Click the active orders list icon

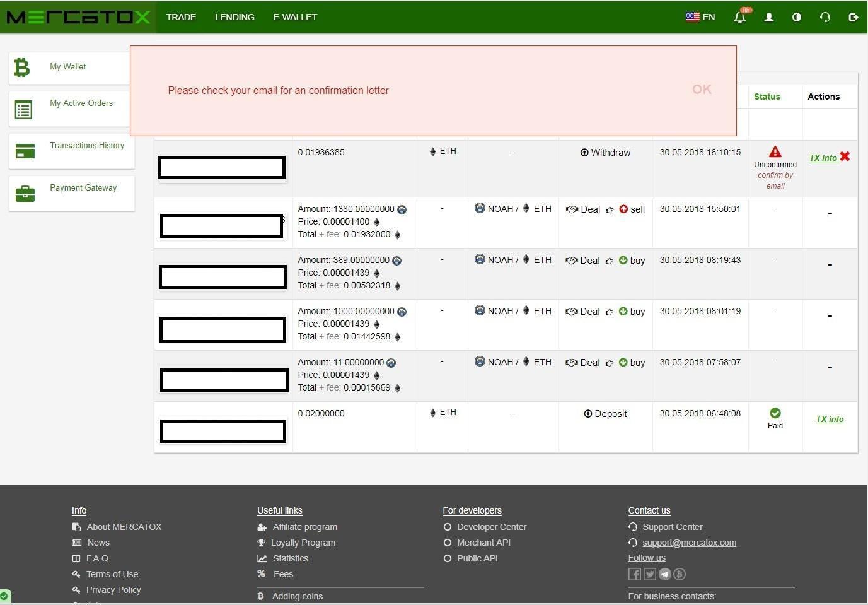tap(24, 110)
